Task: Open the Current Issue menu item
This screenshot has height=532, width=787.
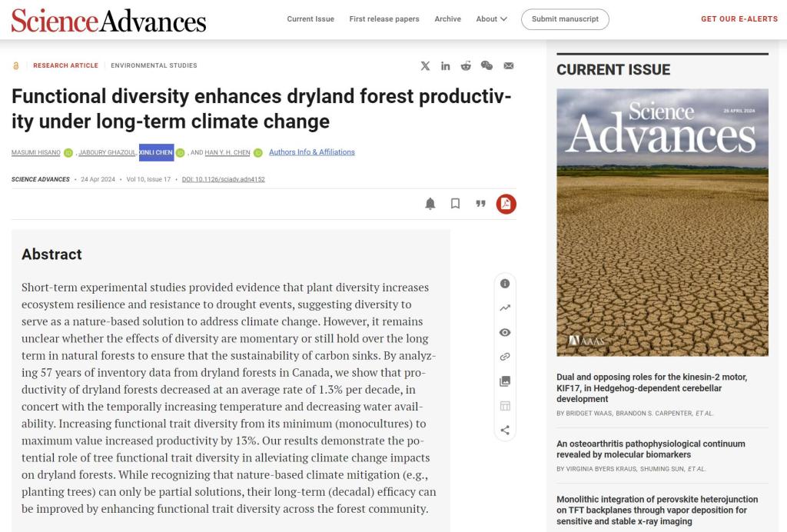Action: 310,19
